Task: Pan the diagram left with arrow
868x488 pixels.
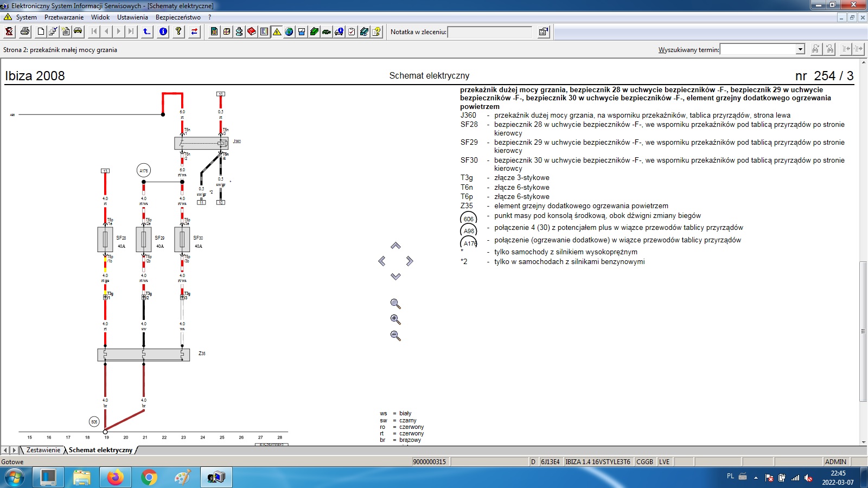Action: point(382,261)
